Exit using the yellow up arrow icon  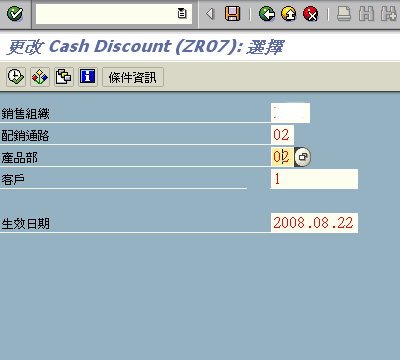[x=289, y=14]
